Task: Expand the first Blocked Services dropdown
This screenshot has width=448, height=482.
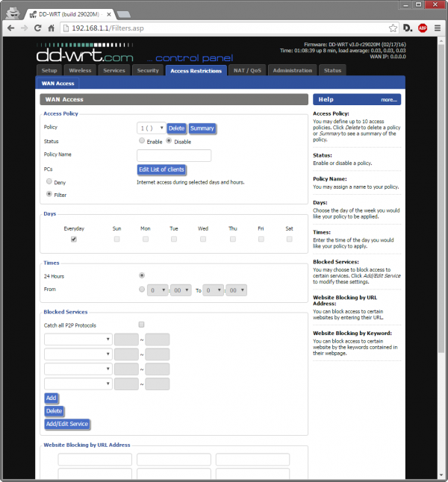Action: [78, 339]
